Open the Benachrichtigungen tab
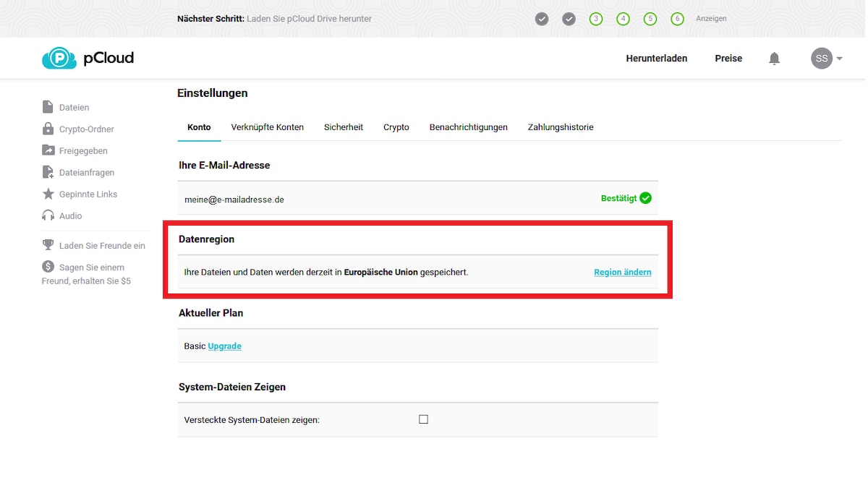Screen dimensions: 868x488 pyautogui.click(x=468, y=127)
